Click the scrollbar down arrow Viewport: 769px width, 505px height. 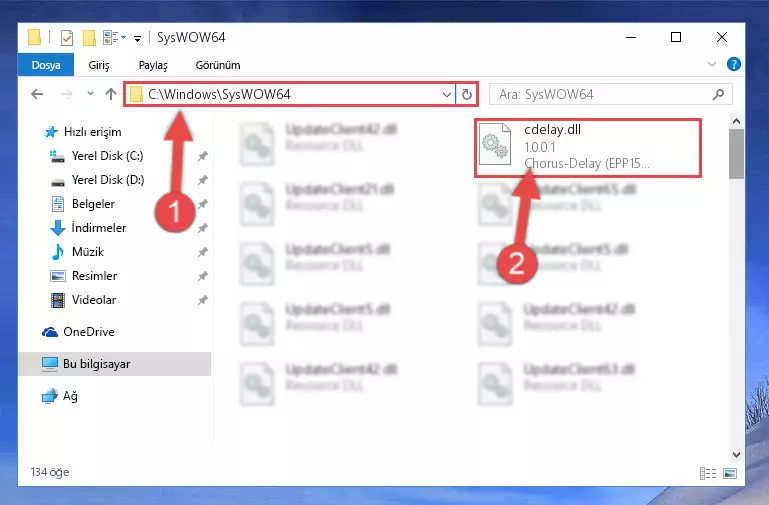[736, 454]
